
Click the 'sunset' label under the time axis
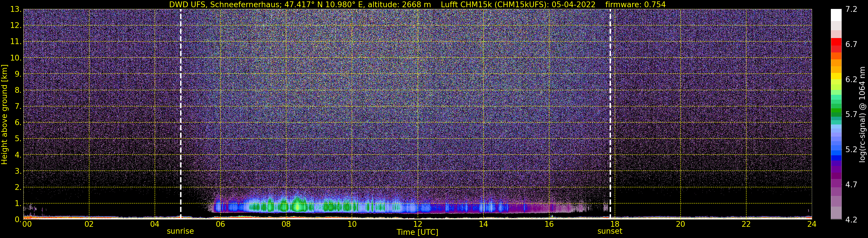(610, 231)
